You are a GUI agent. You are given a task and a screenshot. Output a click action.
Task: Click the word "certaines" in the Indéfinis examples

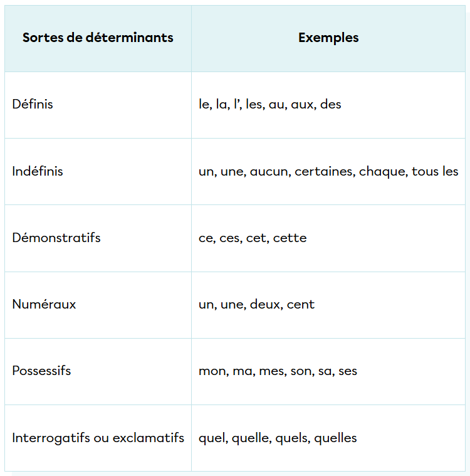pyautogui.click(x=325, y=171)
